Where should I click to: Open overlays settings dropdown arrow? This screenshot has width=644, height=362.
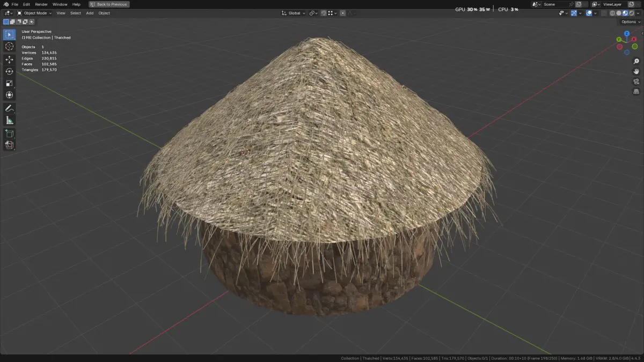(596, 13)
